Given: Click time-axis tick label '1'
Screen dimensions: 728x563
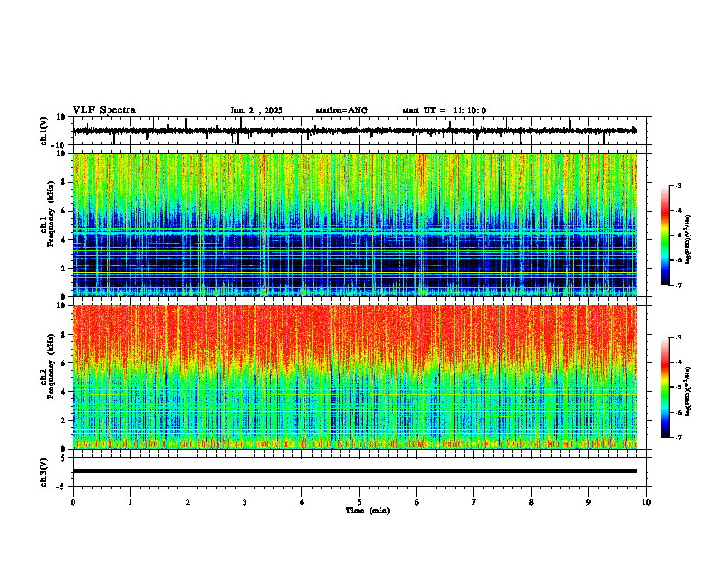Looking at the screenshot, I should 130,502.
